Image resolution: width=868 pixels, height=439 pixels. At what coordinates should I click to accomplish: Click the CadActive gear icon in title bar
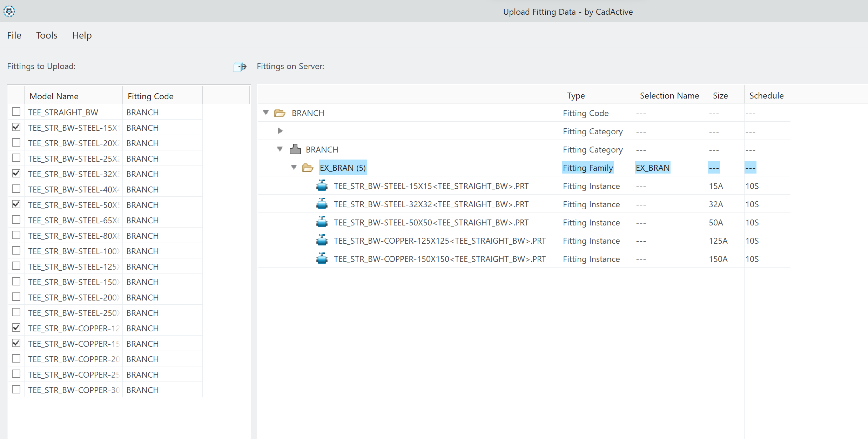[9, 12]
